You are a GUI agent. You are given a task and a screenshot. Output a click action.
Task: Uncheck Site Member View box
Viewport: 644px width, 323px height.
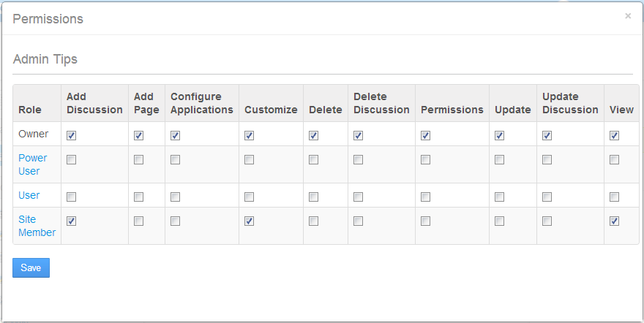[615, 221]
